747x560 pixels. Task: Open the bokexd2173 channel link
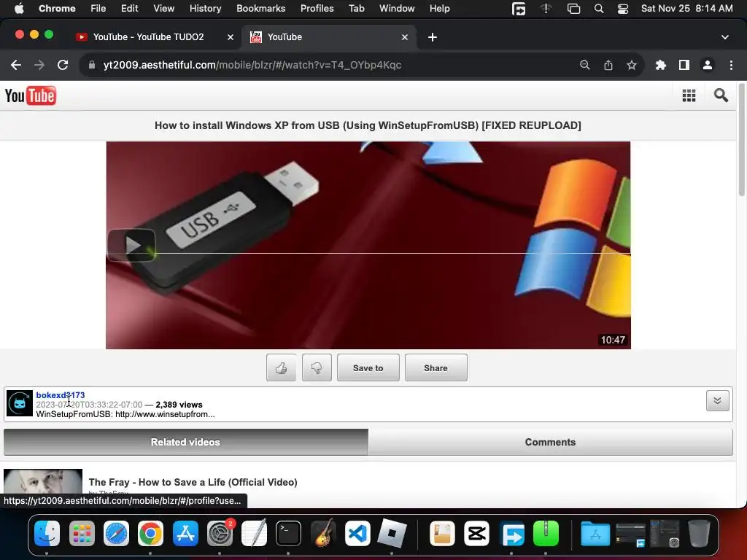61,395
